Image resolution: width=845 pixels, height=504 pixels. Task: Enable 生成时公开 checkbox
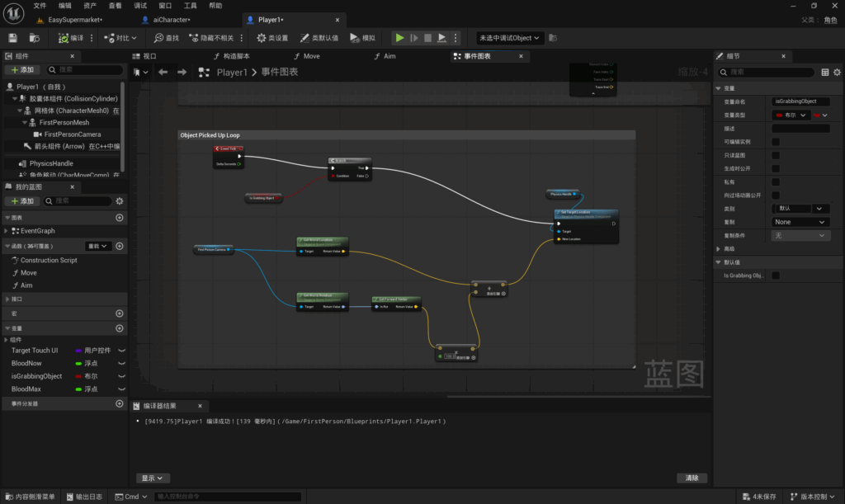[776, 168]
